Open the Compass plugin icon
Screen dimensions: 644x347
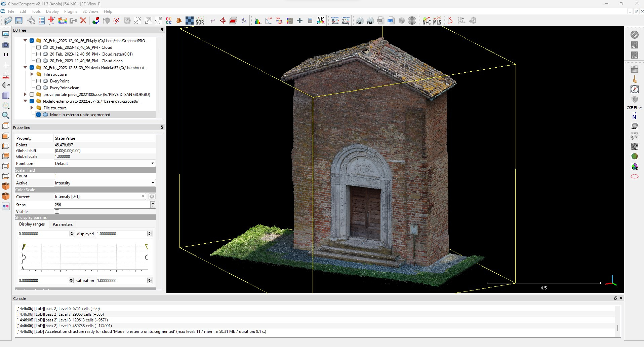(x=634, y=89)
